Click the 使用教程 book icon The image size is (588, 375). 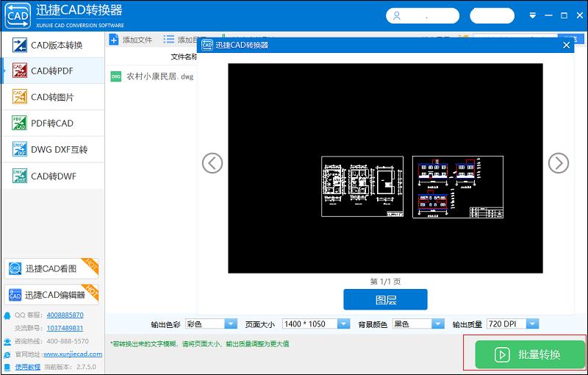[x=7, y=367]
